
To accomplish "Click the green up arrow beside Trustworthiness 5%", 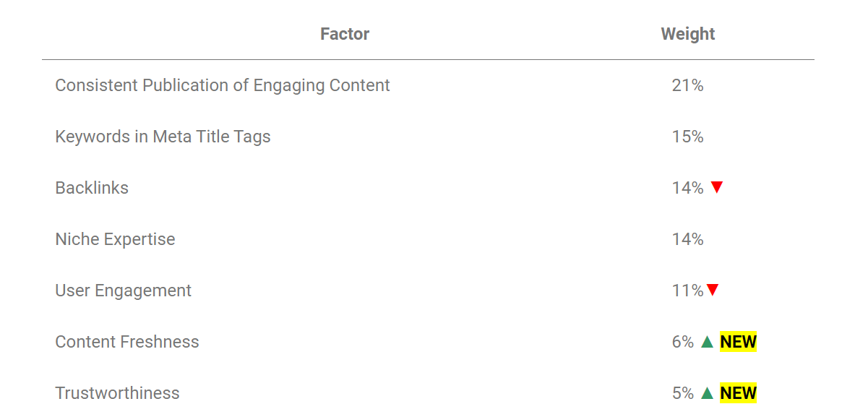I will click(707, 393).
